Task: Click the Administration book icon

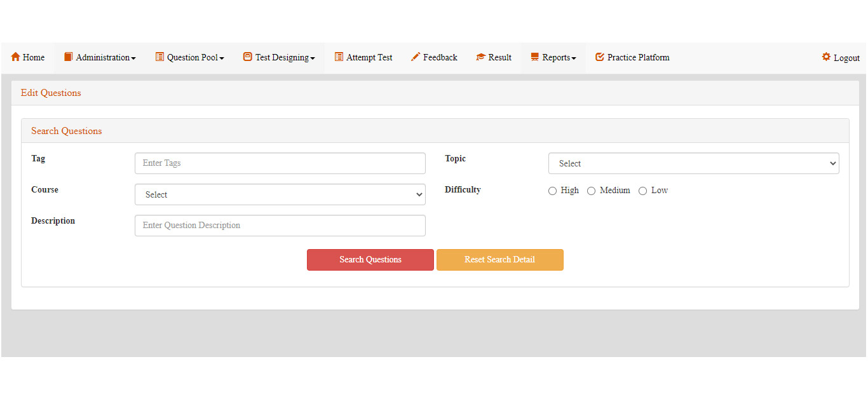Action: coord(69,57)
